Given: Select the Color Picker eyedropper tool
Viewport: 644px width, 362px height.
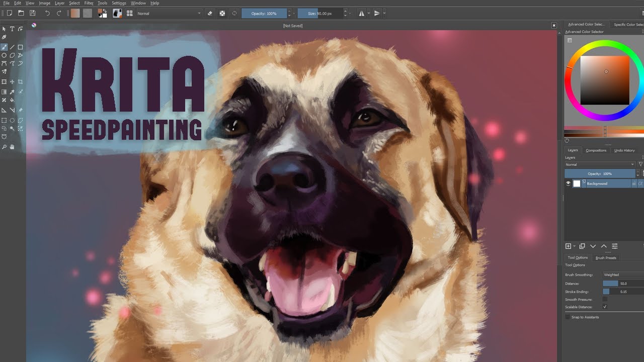Looking at the screenshot, I should click(12, 92).
